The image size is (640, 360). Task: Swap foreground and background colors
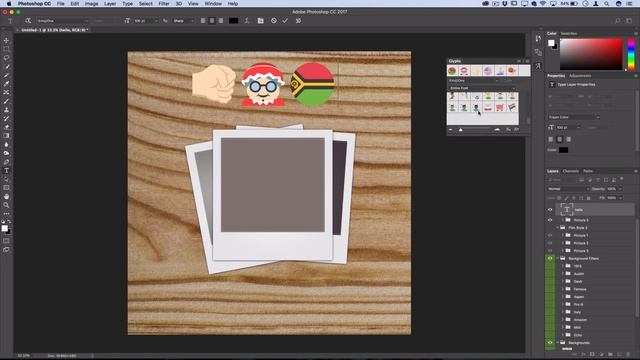pos(9,222)
